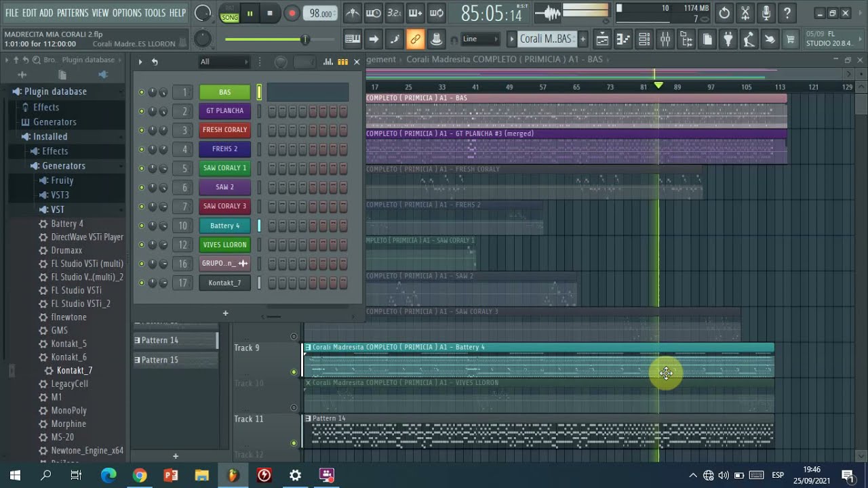Viewport: 868px width, 488px height.
Task: Open the SAW 2 channel button
Action: (224, 187)
